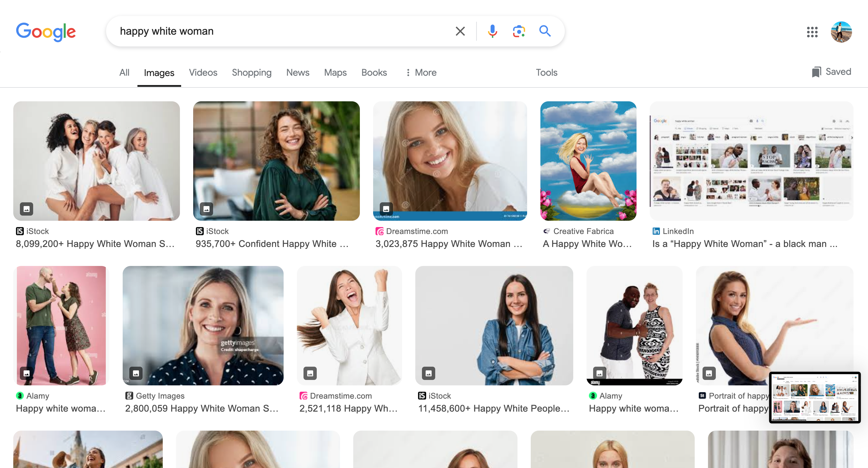
Task: Click image badge icon on cheering woman photo
Action: (310, 373)
